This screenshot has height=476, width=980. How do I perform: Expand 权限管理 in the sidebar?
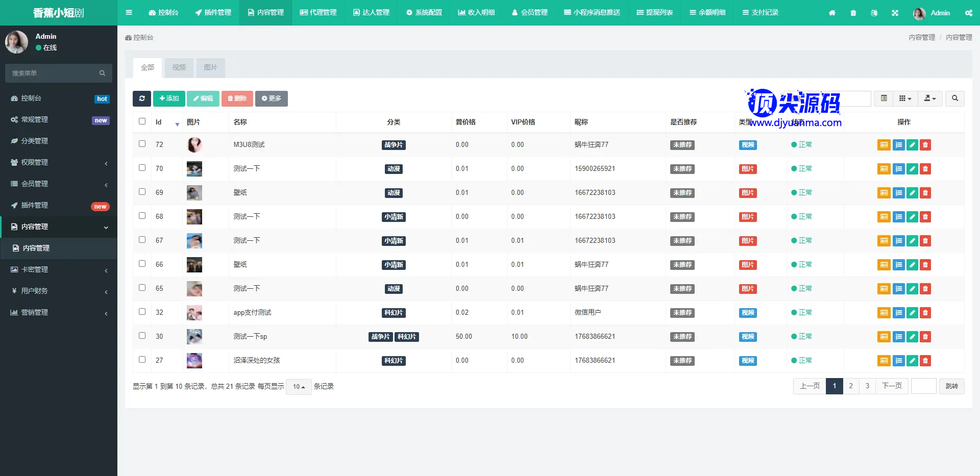59,162
